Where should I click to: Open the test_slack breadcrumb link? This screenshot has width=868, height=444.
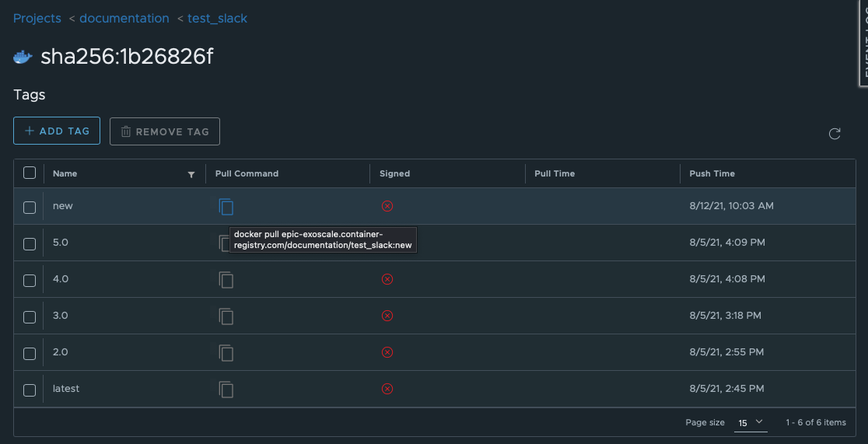[x=218, y=18]
